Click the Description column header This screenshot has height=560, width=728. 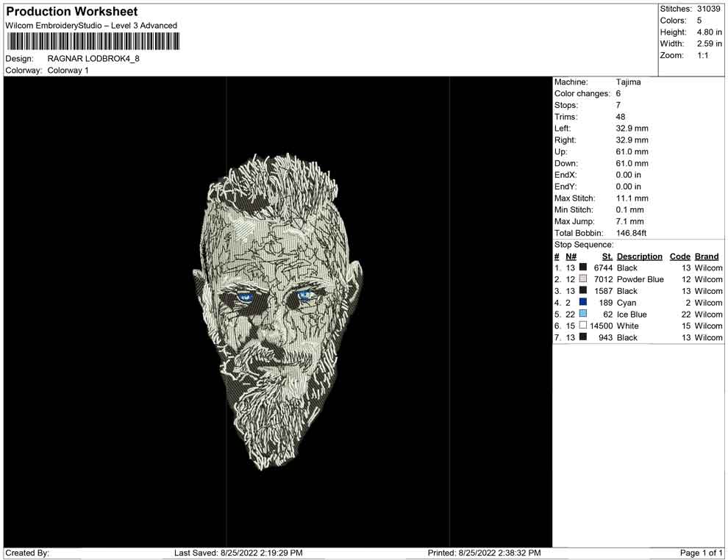(639, 256)
